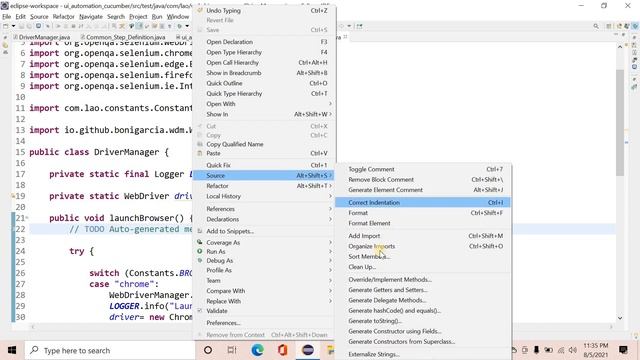Click the warning marker on line 19
This screenshot has width=640, height=360.
tap(13, 196)
